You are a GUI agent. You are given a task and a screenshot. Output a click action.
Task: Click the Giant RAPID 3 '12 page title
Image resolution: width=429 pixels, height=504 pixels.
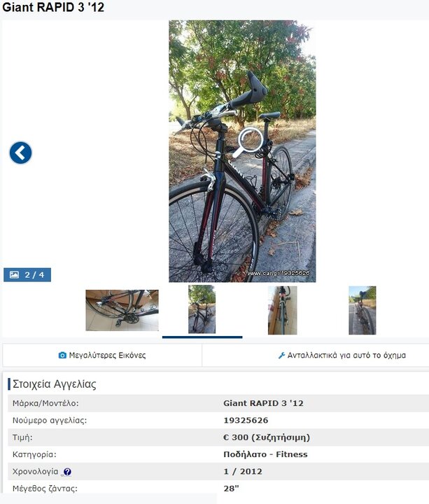point(53,8)
